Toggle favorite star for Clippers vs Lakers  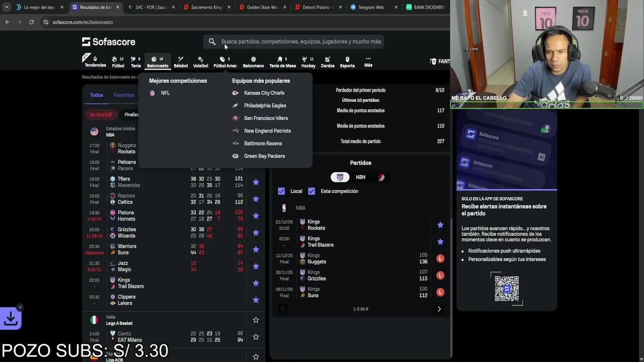[x=256, y=300]
